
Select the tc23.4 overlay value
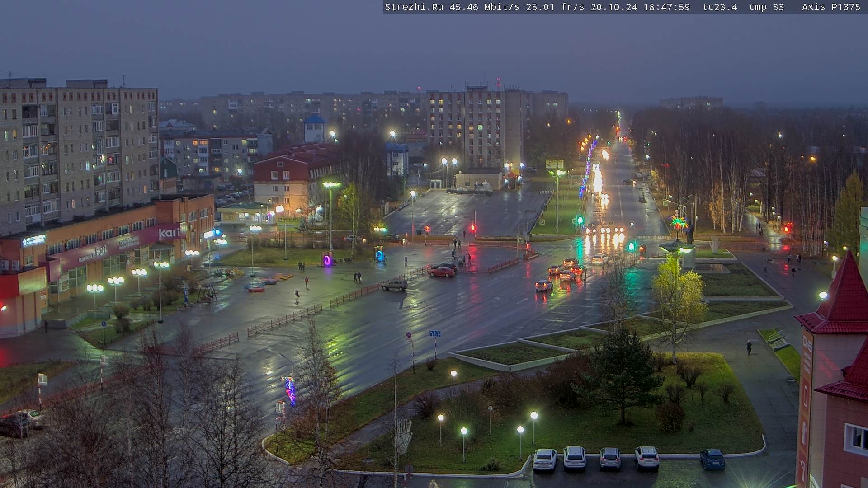720,7
